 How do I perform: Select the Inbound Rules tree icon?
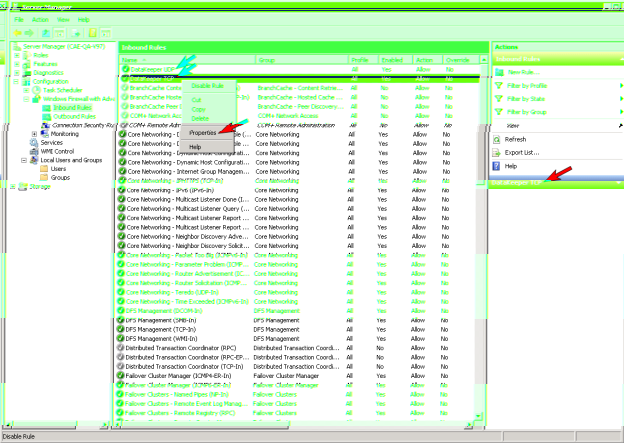(45, 107)
